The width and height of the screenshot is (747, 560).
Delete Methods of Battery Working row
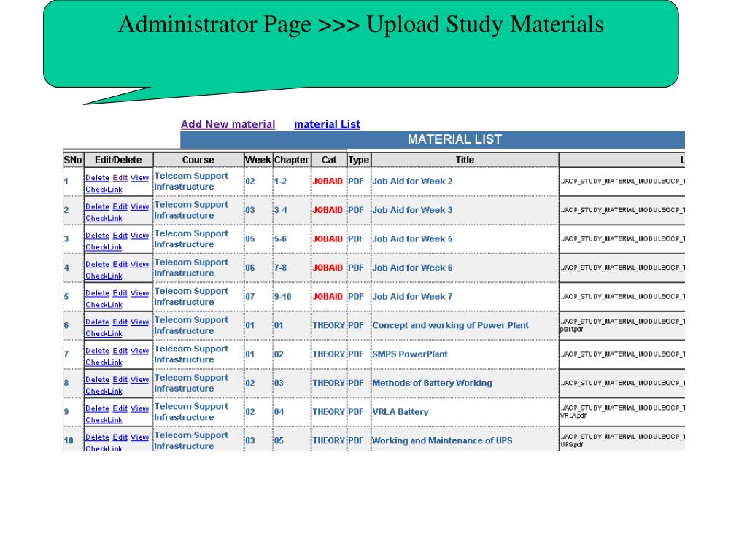coord(97,379)
